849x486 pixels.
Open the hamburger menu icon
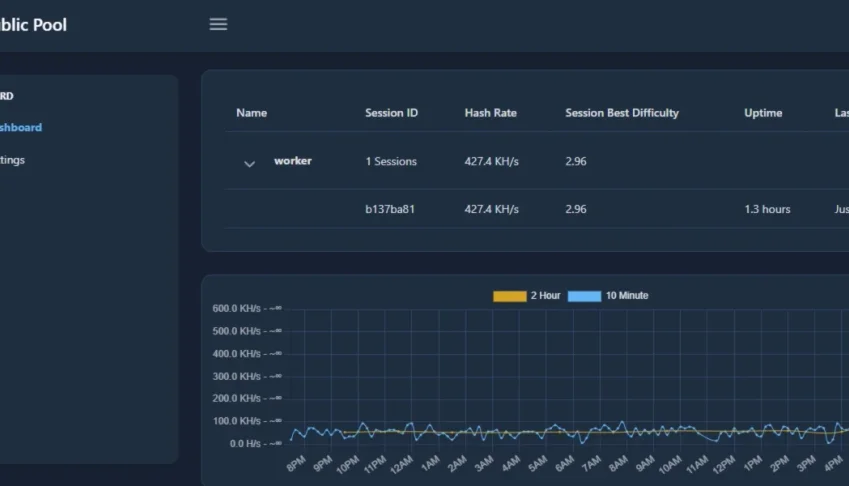coord(218,24)
